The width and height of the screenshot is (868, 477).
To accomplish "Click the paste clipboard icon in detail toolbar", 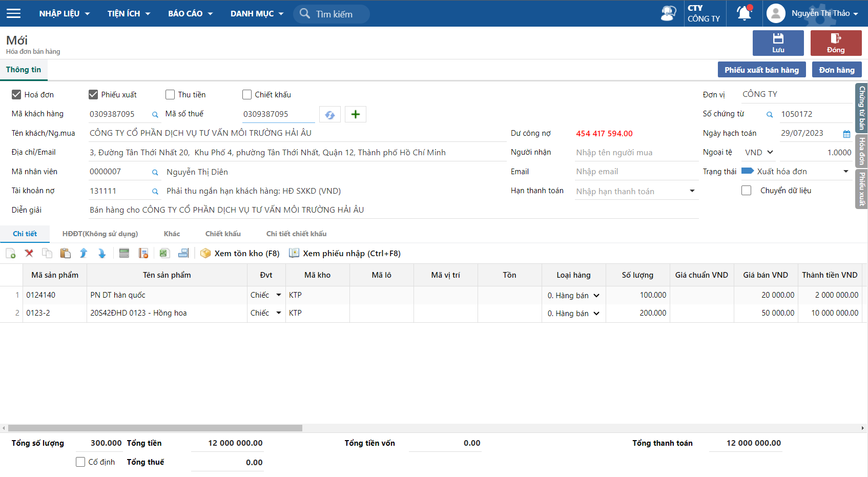I will [x=65, y=253].
